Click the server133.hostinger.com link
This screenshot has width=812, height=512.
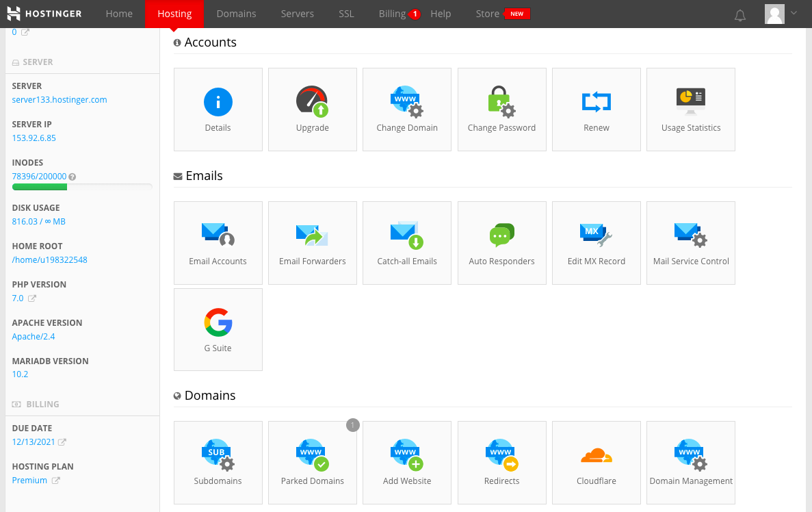click(x=60, y=99)
